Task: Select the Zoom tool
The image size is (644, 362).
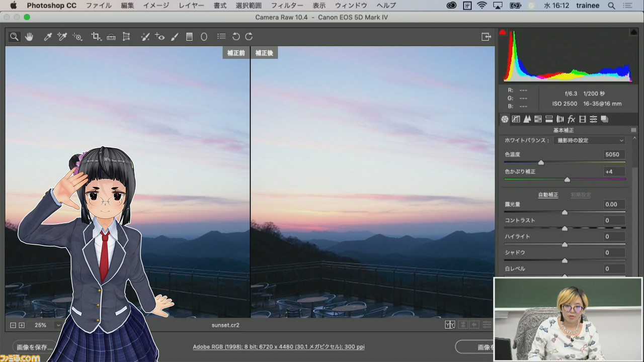Action: point(14,37)
